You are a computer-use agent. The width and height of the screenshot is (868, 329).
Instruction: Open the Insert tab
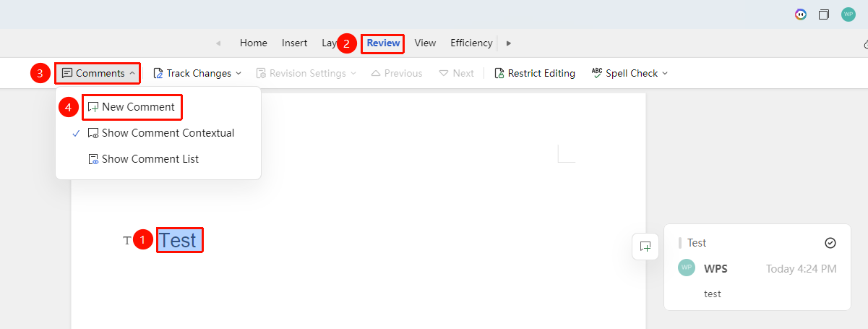tap(294, 43)
